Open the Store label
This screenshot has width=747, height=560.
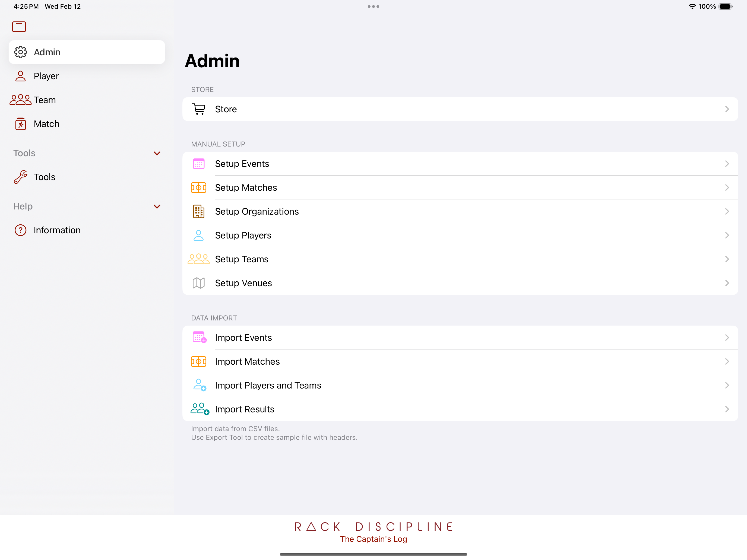coord(226,109)
